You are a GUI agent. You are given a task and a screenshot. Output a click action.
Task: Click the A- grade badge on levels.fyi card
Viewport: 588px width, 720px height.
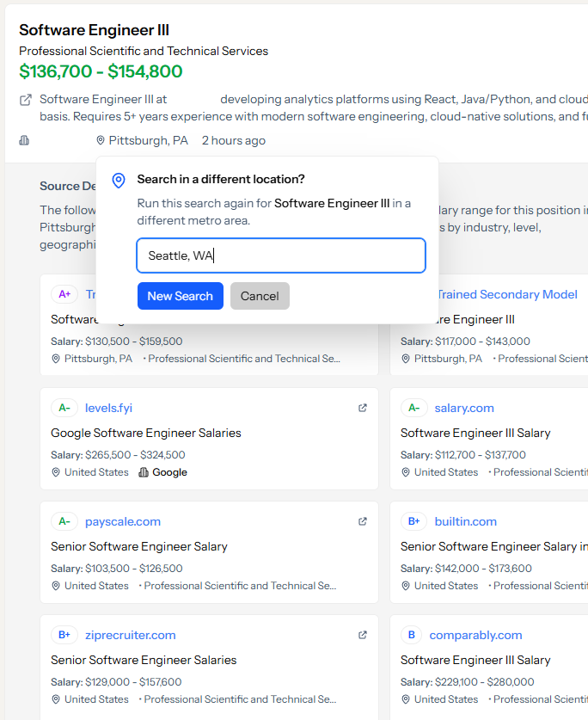64,408
